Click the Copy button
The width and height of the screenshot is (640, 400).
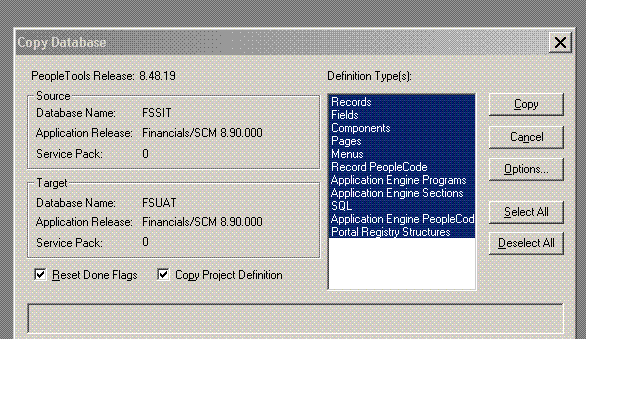click(x=526, y=104)
